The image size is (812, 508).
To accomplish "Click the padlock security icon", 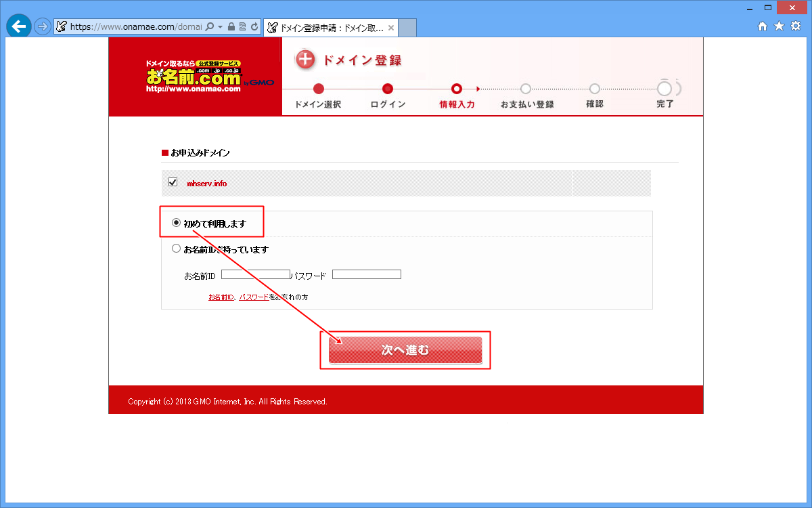I will (x=231, y=27).
